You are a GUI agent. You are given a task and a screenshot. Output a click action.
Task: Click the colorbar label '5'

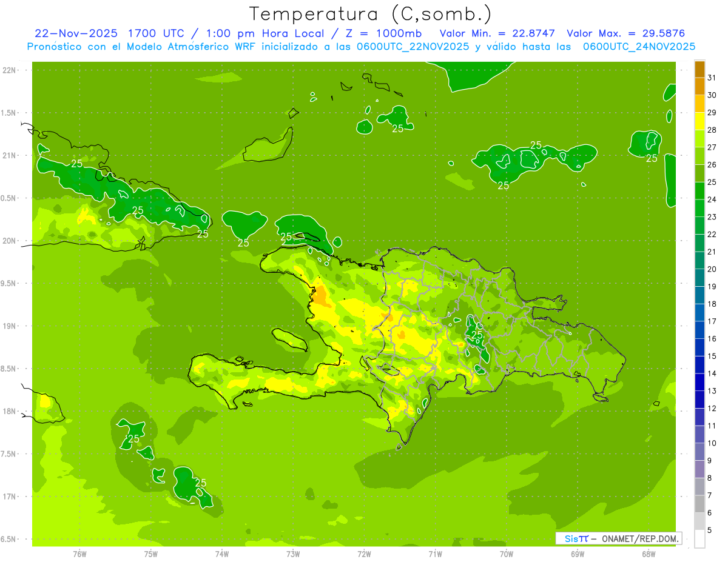click(710, 530)
